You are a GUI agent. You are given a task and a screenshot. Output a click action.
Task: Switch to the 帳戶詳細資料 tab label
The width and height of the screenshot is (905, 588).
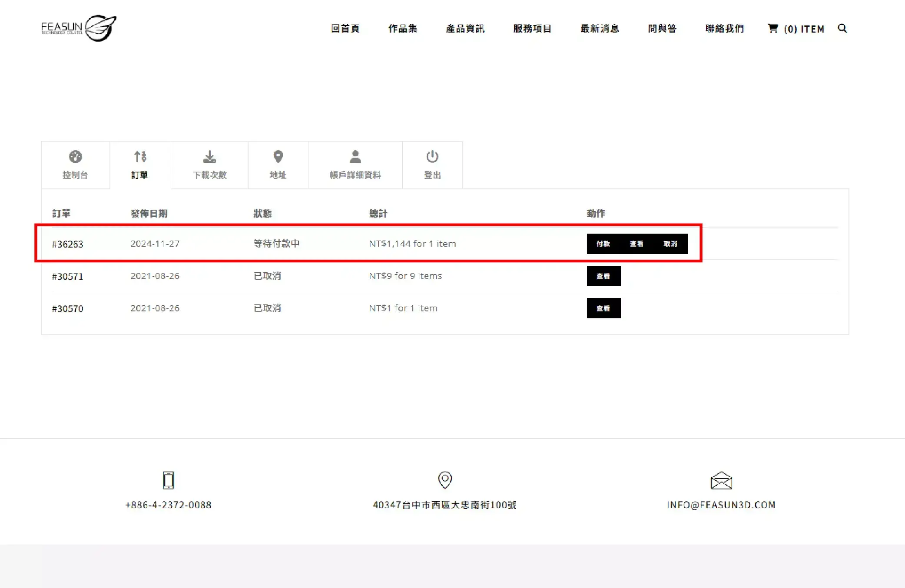(x=355, y=175)
